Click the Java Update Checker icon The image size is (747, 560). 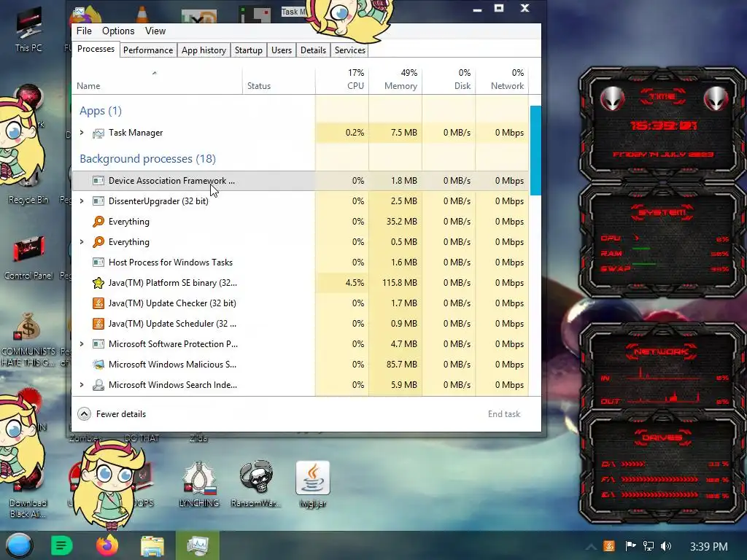tap(98, 303)
